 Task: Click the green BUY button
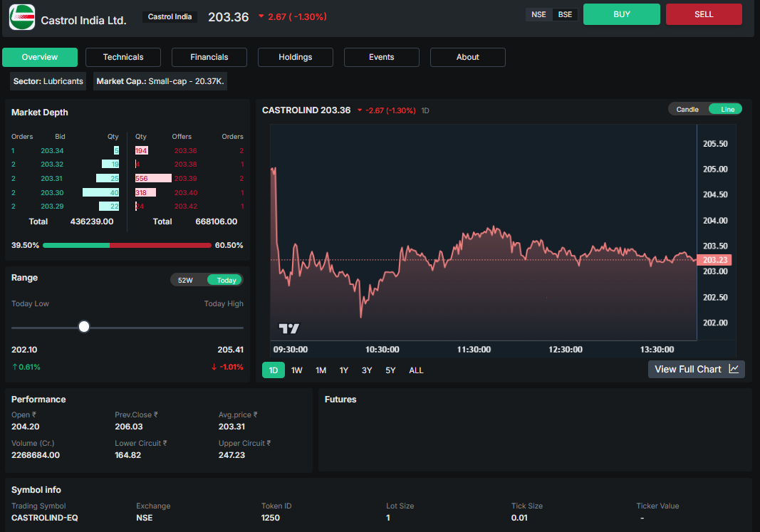(621, 14)
